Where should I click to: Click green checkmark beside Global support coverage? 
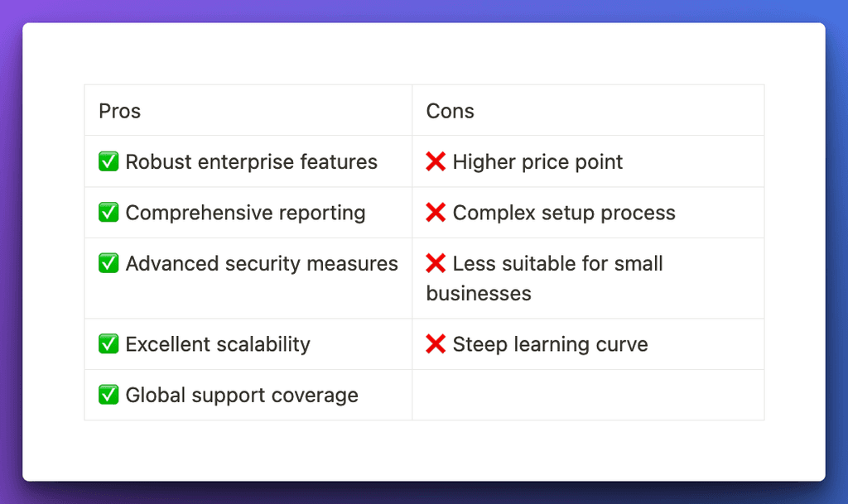click(x=108, y=394)
